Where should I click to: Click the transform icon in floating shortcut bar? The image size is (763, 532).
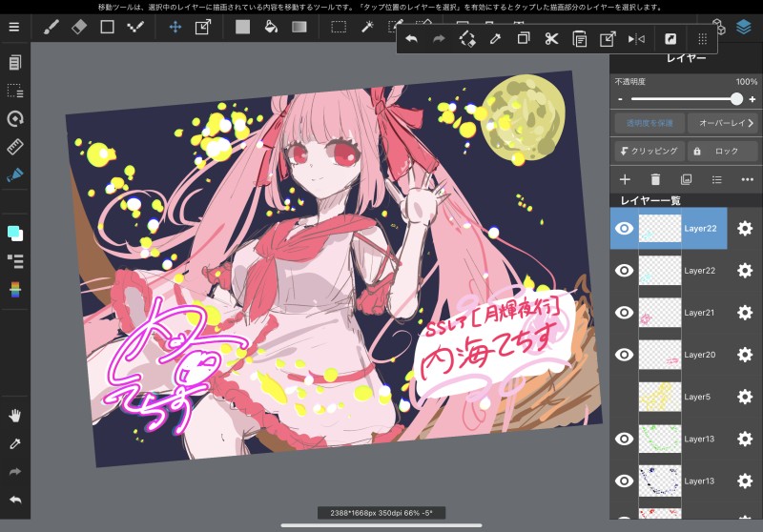tap(608, 39)
